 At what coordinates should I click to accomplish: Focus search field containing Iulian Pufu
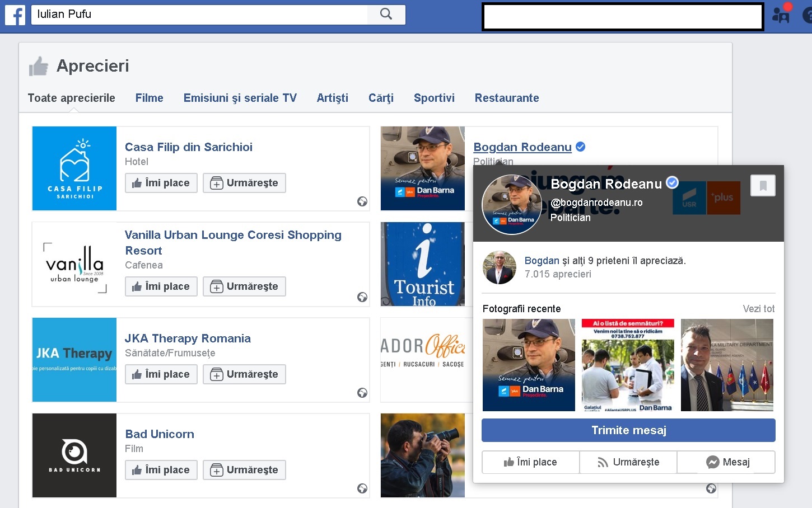tap(200, 15)
